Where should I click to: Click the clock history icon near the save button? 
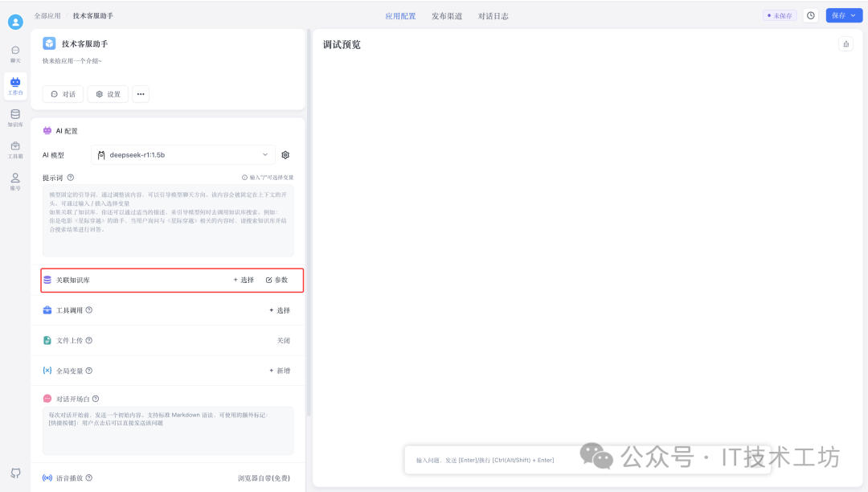click(810, 14)
